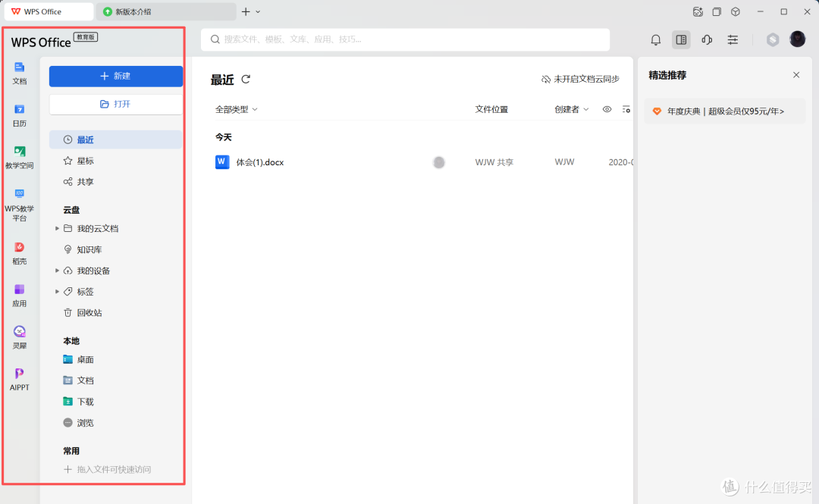Open the settings sliders icon
Image resolution: width=819 pixels, height=504 pixels.
point(733,39)
